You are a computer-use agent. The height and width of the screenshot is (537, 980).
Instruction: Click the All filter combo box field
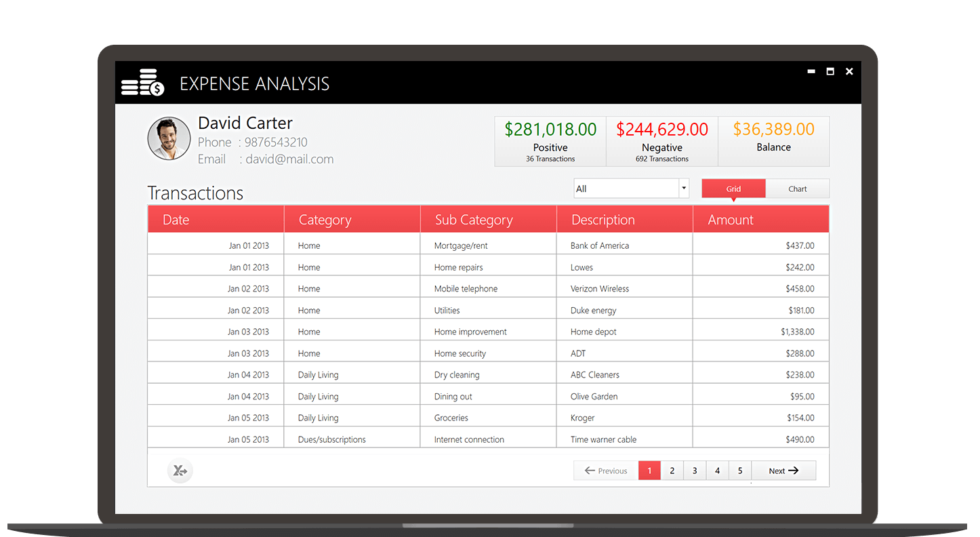[626, 188]
